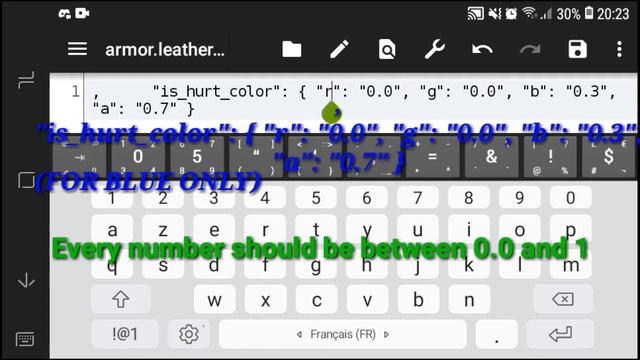Tap the letter m key
This screenshot has width=640, height=360.
(571, 265)
